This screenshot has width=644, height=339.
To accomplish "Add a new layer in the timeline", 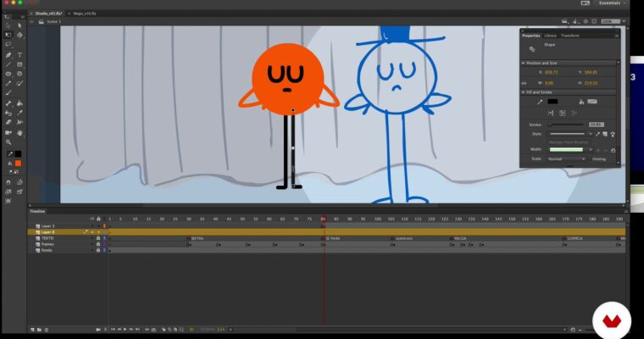I will click(x=32, y=330).
